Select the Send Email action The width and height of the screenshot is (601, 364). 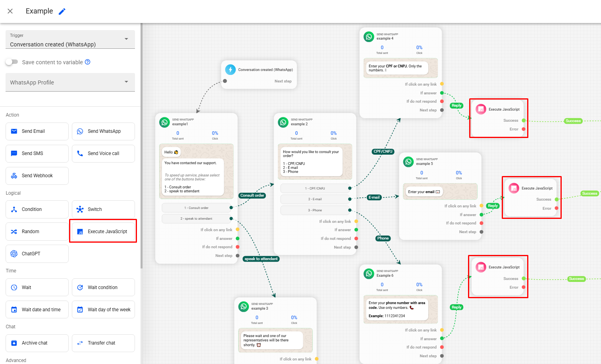click(37, 131)
